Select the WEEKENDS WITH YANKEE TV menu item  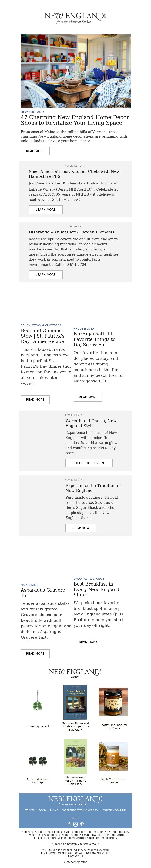click(x=80, y=810)
